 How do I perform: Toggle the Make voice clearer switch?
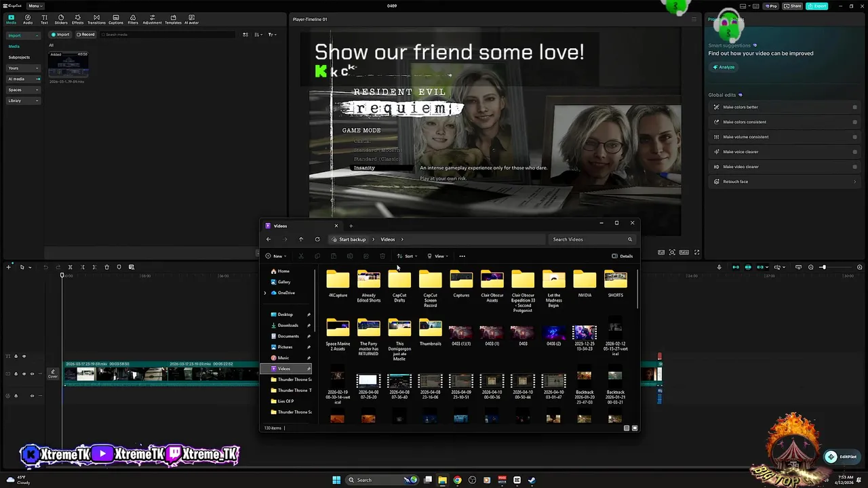tap(854, 152)
